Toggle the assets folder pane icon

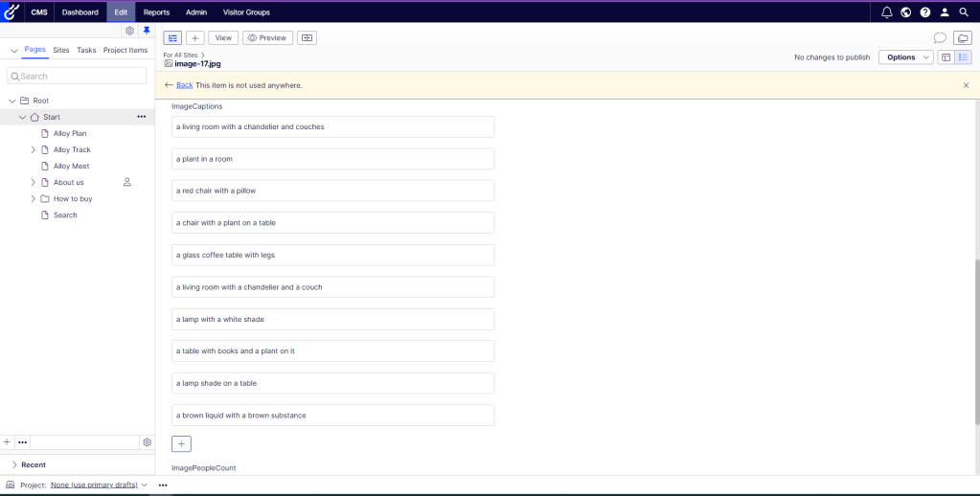[x=963, y=38]
